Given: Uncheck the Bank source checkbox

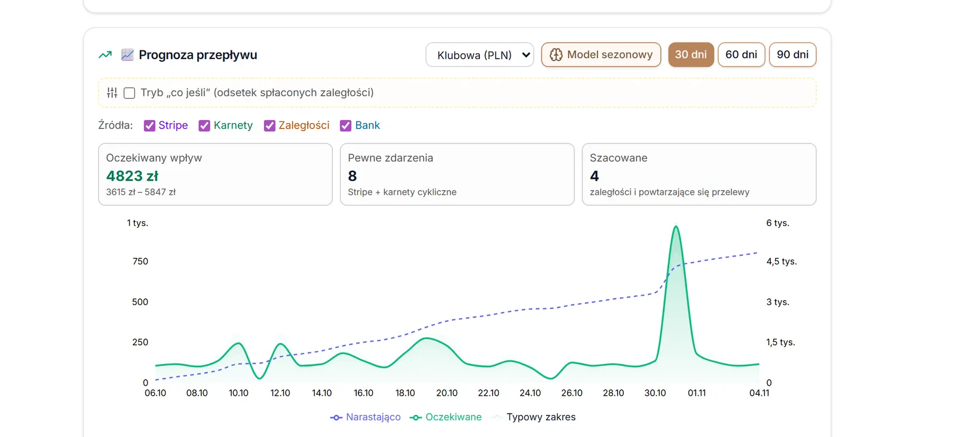Looking at the screenshot, I should pyautogui.click(x=345, y=126).
